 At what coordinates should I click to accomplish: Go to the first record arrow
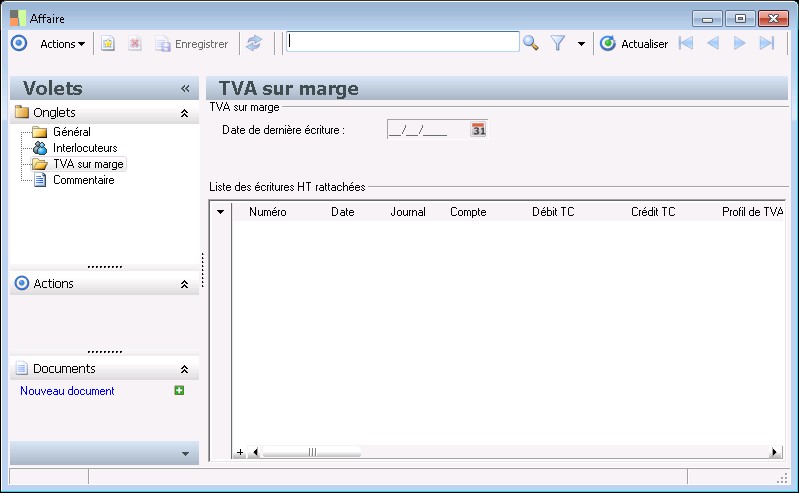tap(686, 43)
